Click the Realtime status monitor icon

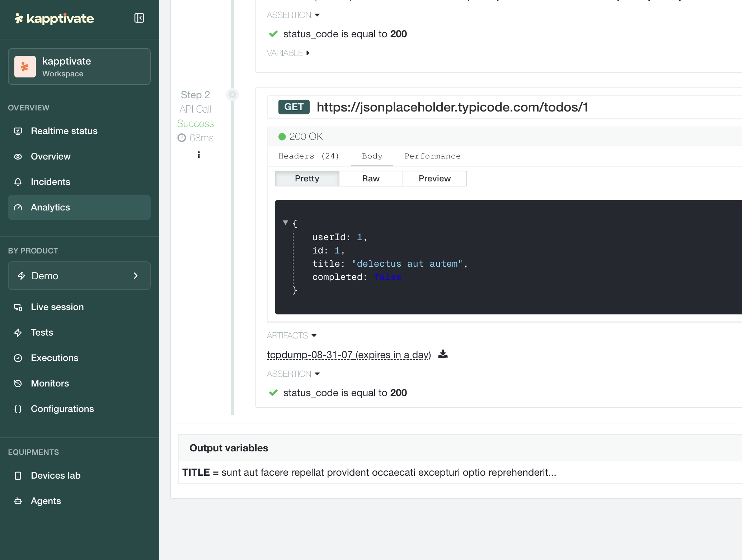[18, 131]
